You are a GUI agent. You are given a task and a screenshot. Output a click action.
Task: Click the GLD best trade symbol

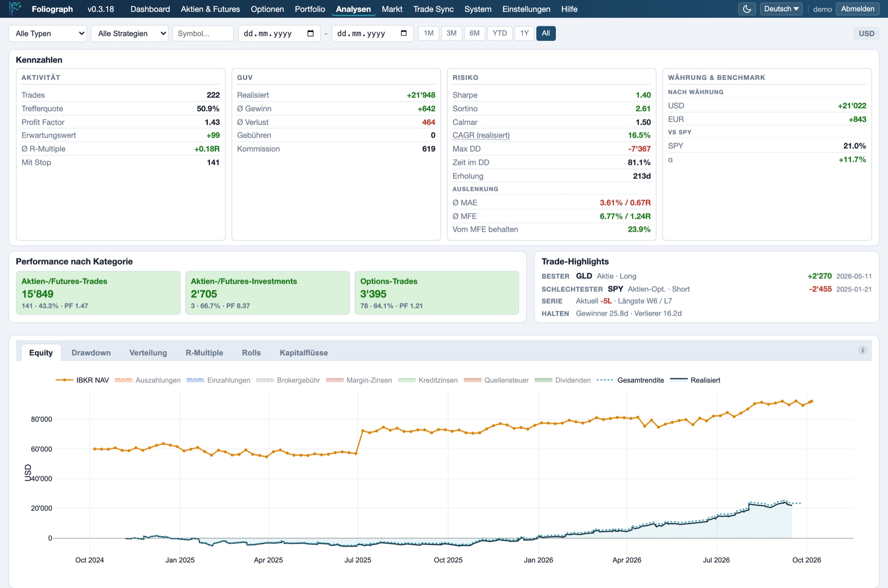584,276
